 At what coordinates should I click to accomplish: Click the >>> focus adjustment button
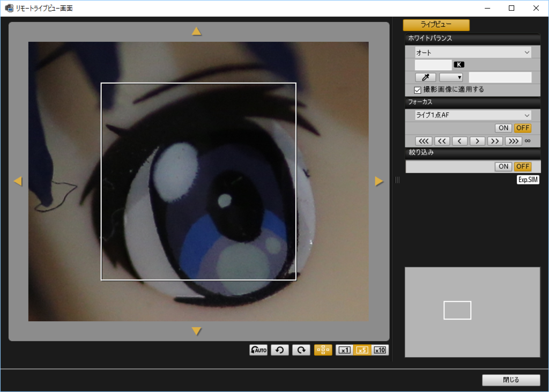pos(514,141)
